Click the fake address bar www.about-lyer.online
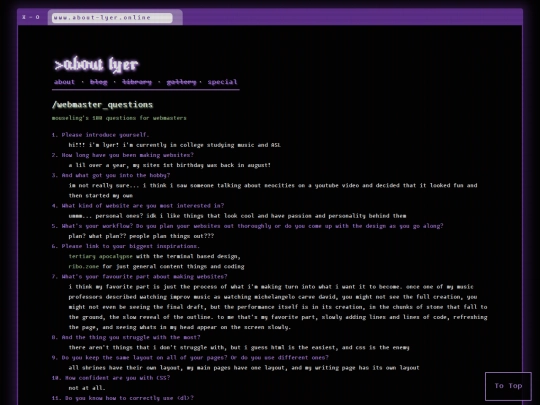 [112, 18]
